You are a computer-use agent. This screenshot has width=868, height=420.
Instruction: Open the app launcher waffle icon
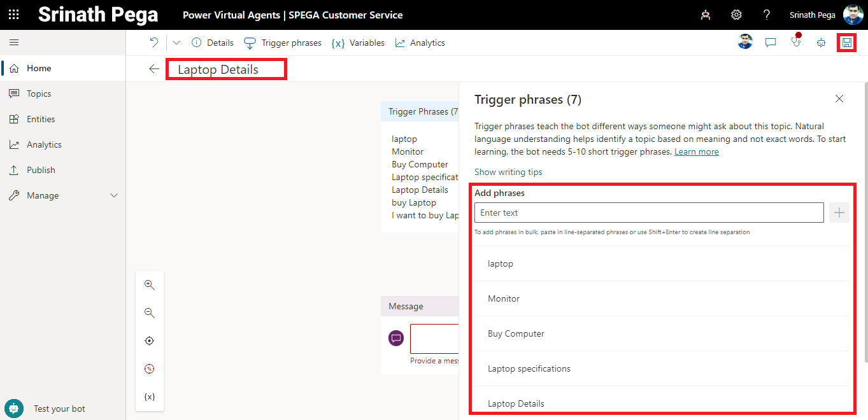[x=13, y=15]
